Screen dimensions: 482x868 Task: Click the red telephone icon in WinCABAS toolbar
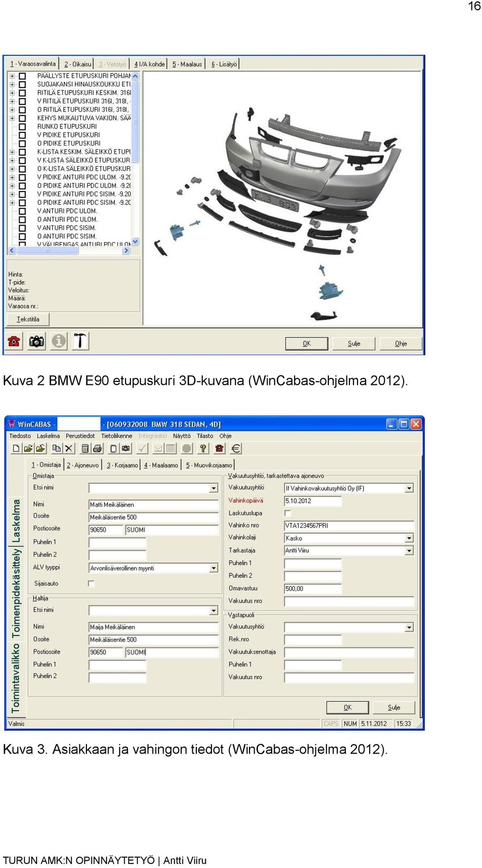point(219,449)
